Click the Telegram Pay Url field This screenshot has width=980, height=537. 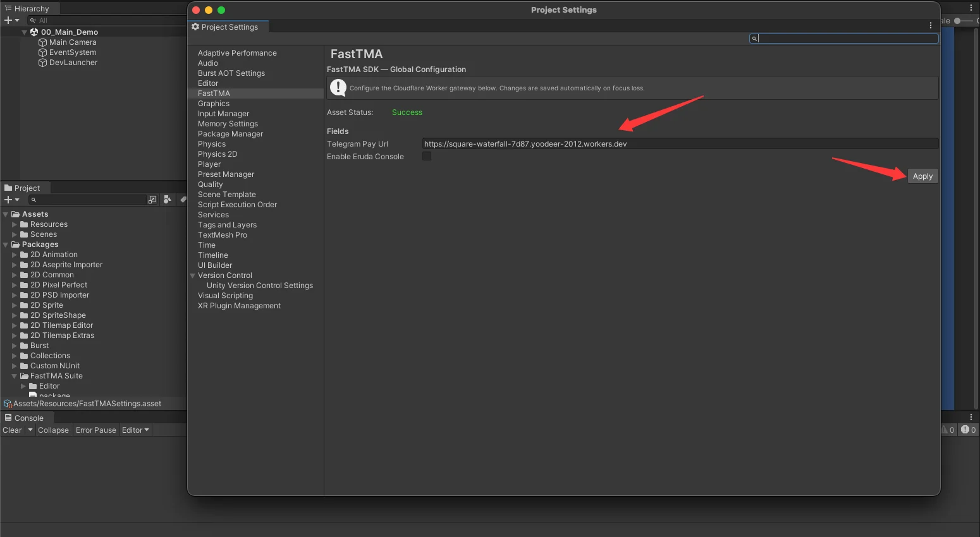680,143
